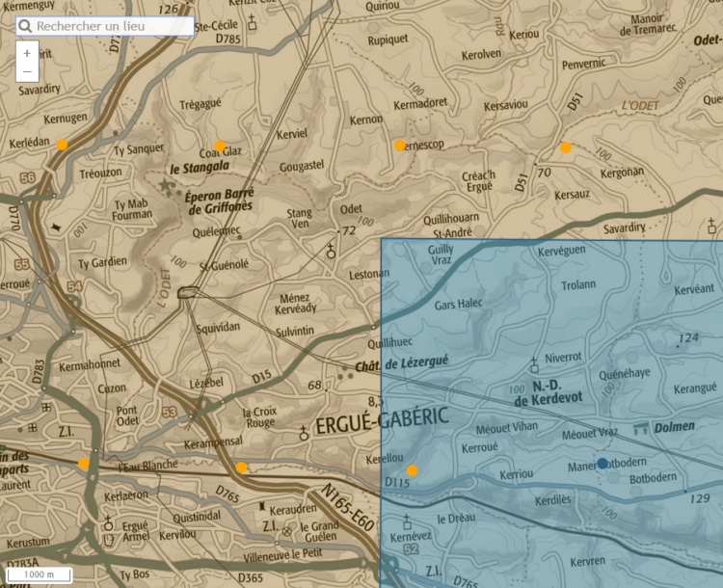The image size is (723, 588).
Task: Select the orange marker below Kerellou
Action: click(x=412, y=470)
